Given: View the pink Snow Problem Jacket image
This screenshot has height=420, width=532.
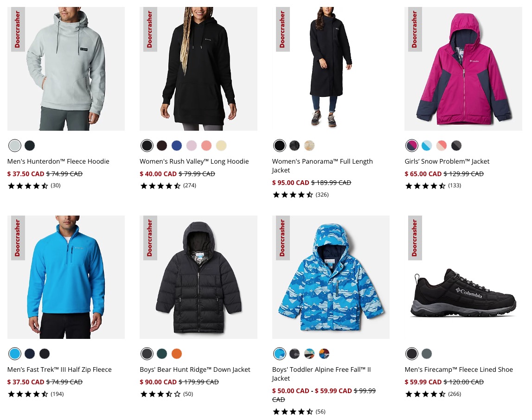Looking at the screenshot, I should [x=463, y=69].
